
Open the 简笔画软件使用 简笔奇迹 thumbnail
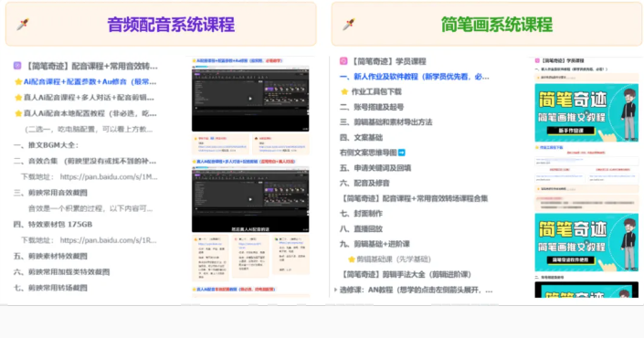point(586,242)
